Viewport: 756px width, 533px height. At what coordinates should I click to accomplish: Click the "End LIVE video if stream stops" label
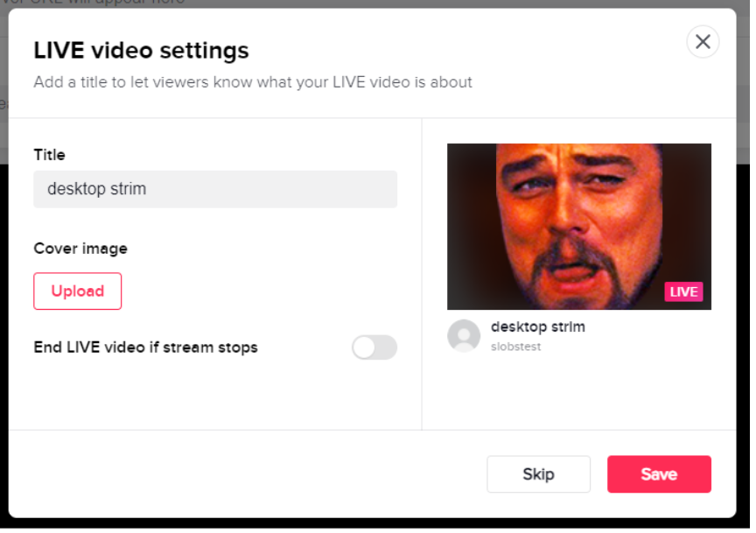coord(146,347)
